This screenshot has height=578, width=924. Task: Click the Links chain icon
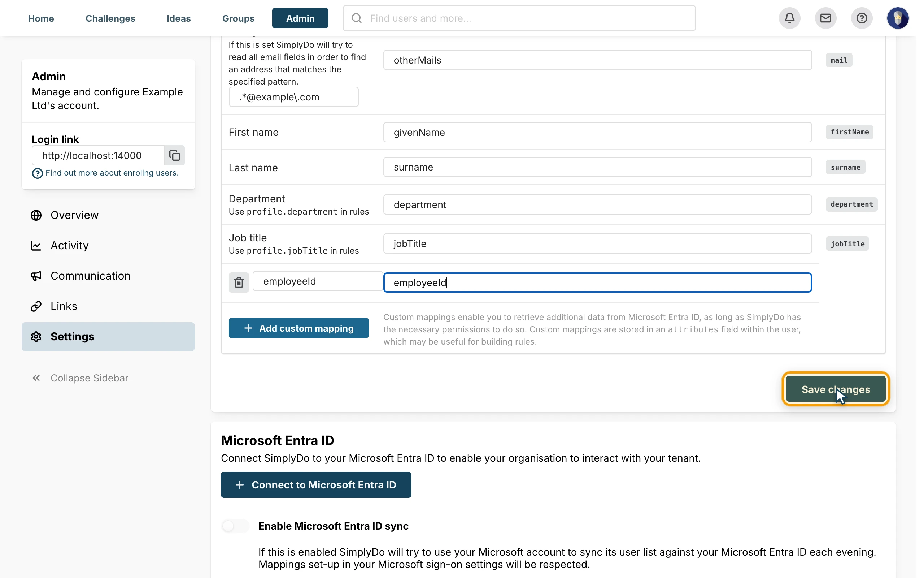click(36, 306)
